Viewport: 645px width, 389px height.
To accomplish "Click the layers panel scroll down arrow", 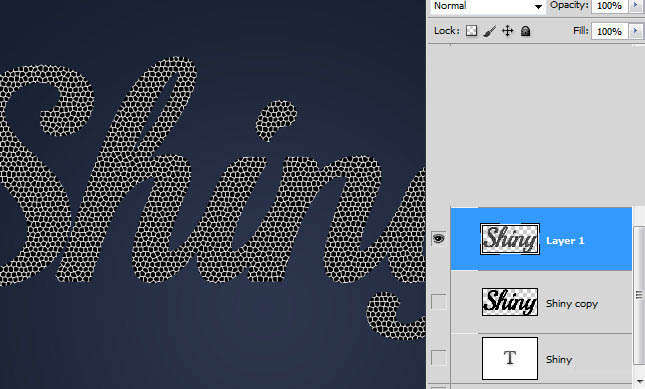I will pos(639,382).
